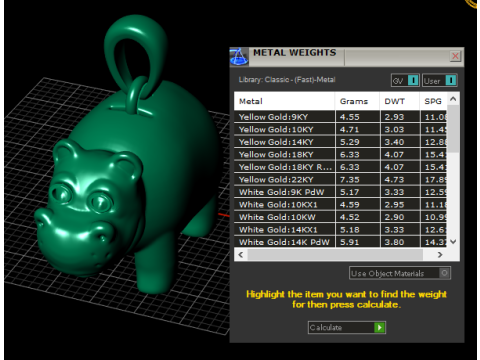
Task: Select the Yellow Gold:14KY row
Action: click(340, 142)
